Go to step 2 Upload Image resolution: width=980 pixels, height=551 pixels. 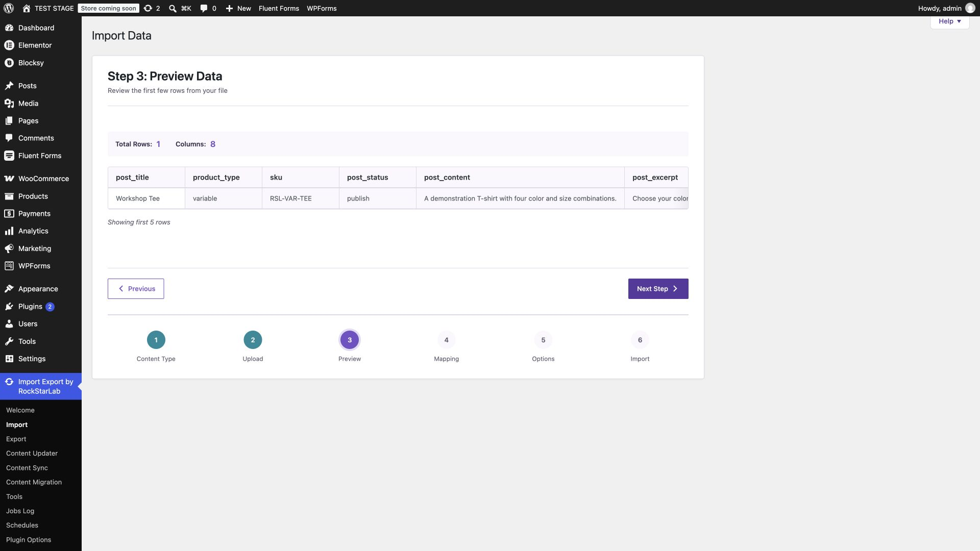[253, 340]
